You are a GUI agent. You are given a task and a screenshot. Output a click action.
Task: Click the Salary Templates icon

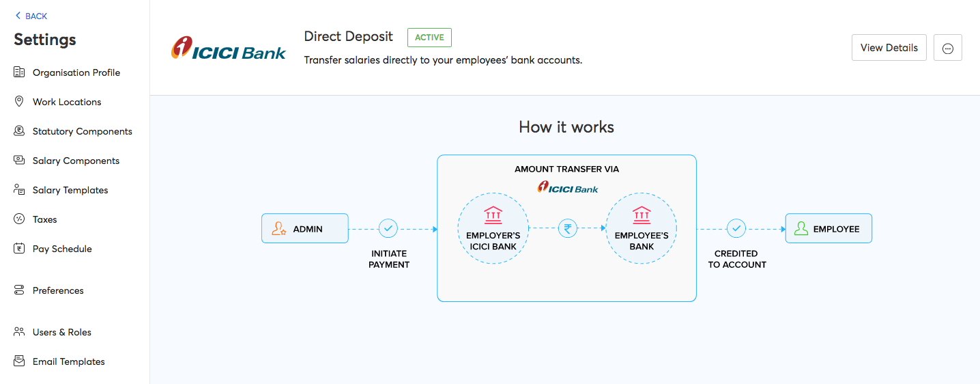coord(19,190)
